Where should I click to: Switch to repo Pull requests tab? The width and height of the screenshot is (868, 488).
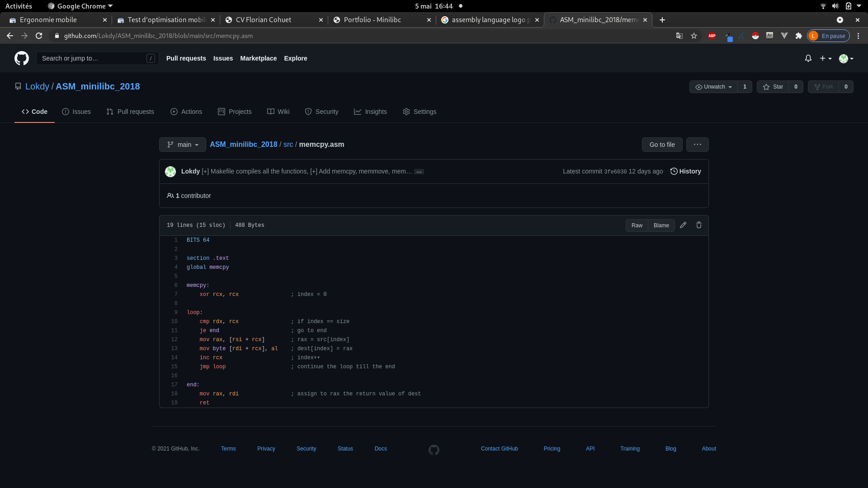pos(130,112)
